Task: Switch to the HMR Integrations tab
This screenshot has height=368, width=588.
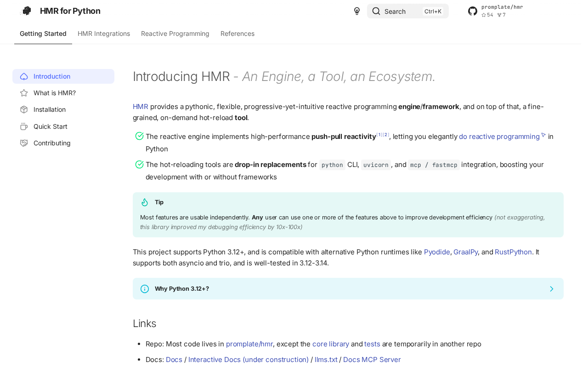Action: (x=104, y=34)
